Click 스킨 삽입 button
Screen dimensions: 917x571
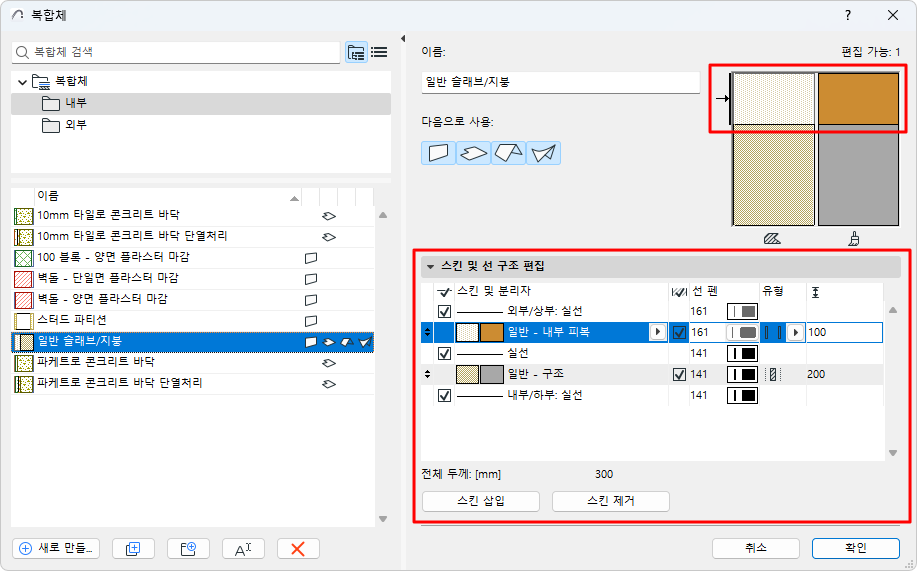click(481, 501)
